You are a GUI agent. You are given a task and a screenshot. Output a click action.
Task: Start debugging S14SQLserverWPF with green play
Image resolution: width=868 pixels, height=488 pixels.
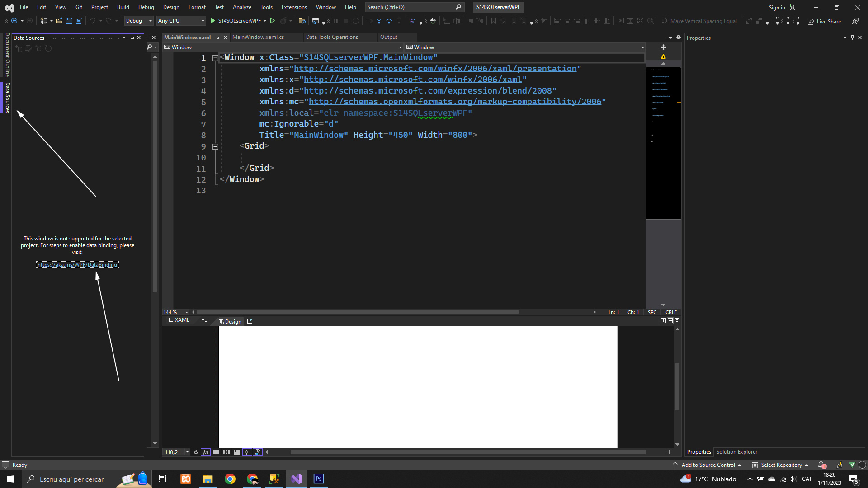coord(213,21)
